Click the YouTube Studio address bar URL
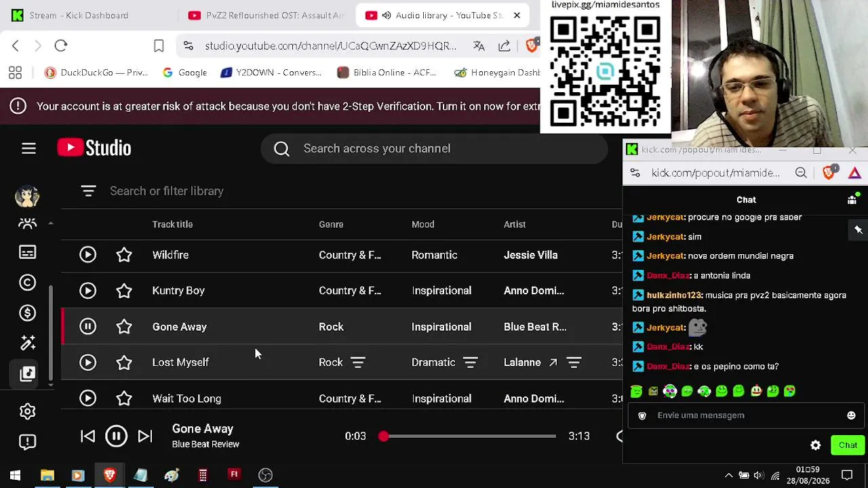The width and height of the screenshot is (868, 488). (331, 45)
